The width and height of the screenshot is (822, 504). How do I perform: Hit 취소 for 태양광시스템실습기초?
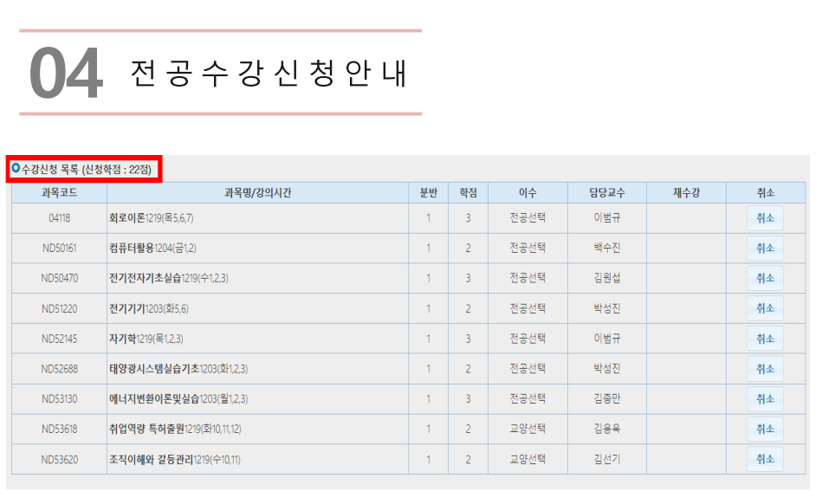765,369
